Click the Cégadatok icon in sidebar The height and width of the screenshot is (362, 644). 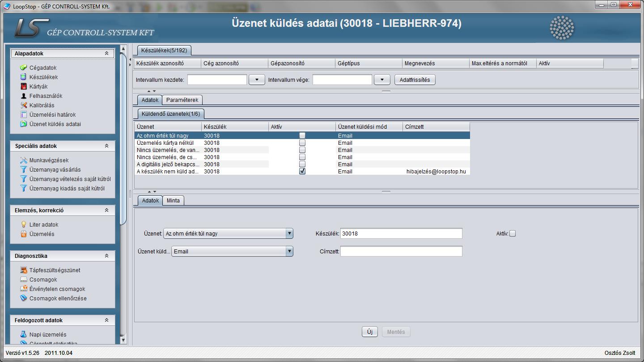coord(24,67)
